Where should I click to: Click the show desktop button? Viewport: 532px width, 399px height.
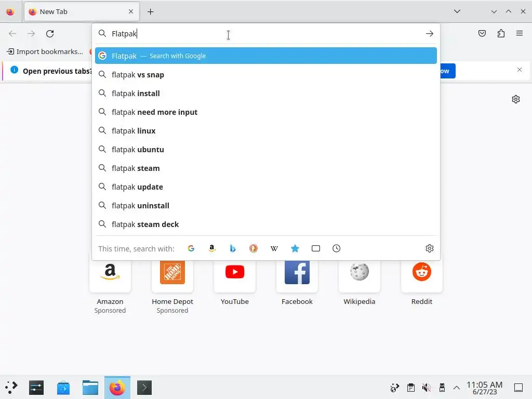(x=518, y=388)
